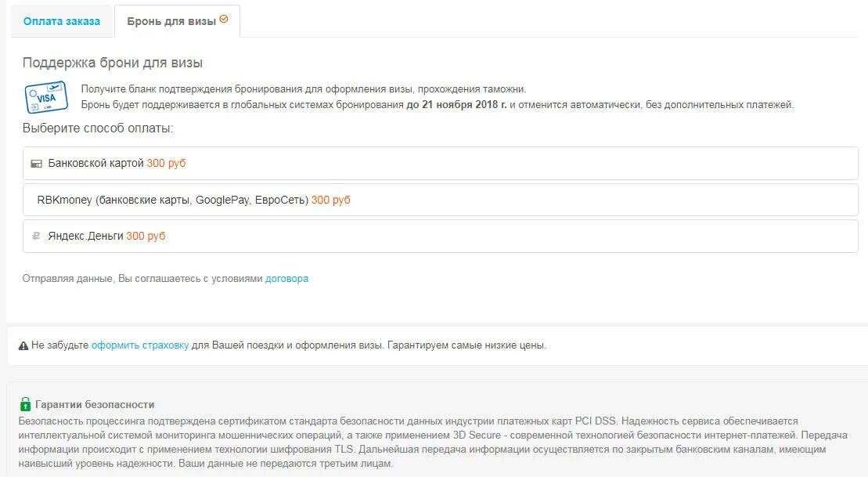Click the VISA stamp icon
Image resolution: width=868 pixels, height=477 pixels.
(x=46, y=97)
